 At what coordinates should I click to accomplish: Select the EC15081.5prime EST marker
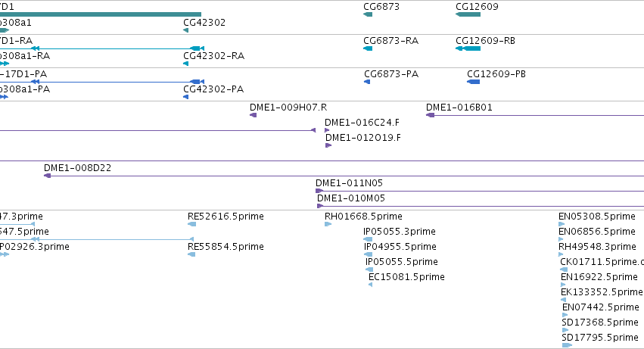tap(371, 285)
